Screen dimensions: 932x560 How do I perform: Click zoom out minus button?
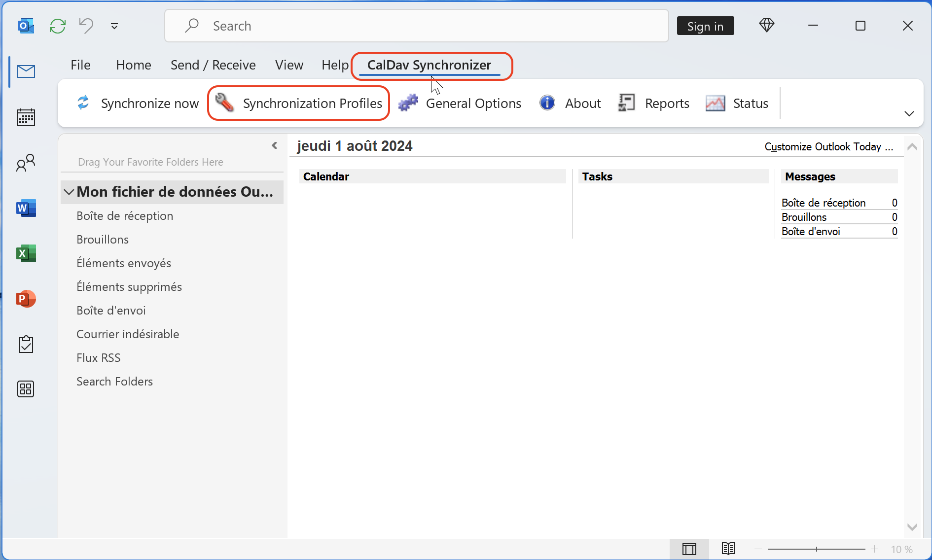click(758, 549)
